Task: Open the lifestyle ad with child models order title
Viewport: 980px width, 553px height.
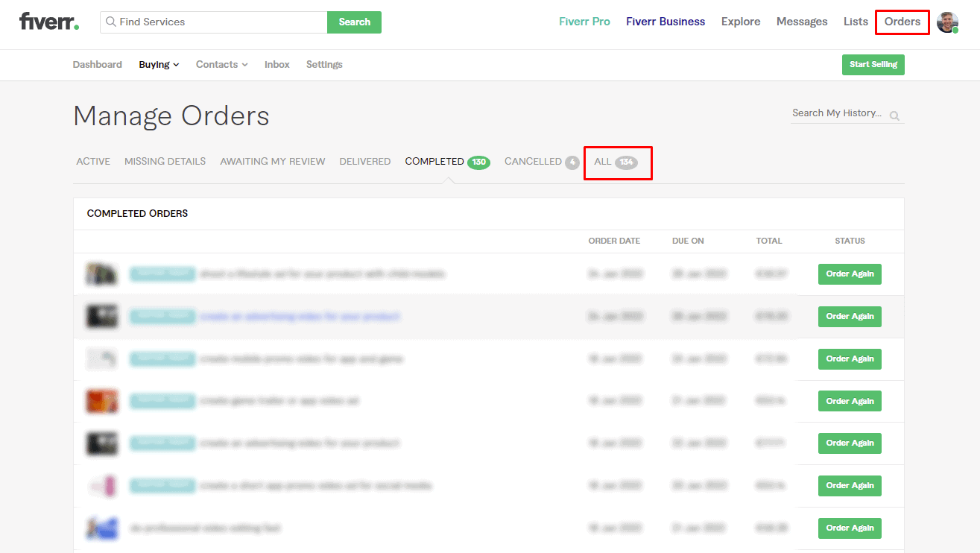Action: click(322, 274)
